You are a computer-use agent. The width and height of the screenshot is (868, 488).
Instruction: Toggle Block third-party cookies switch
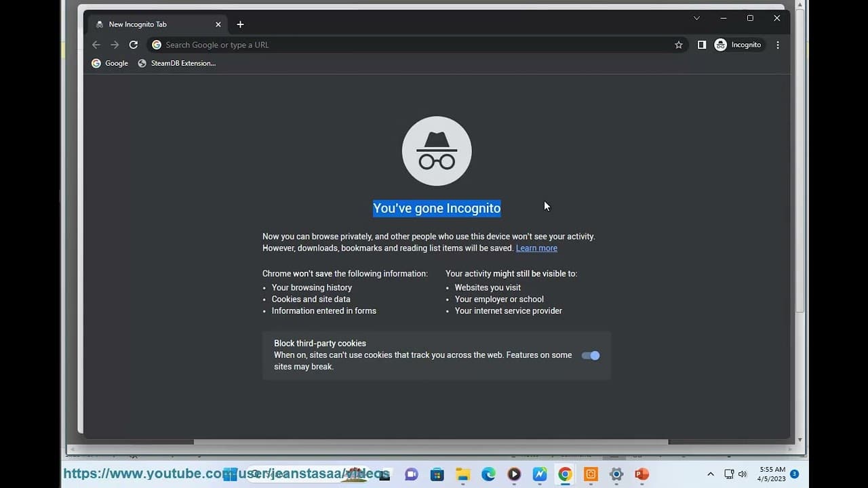click(x=591, y=355)
